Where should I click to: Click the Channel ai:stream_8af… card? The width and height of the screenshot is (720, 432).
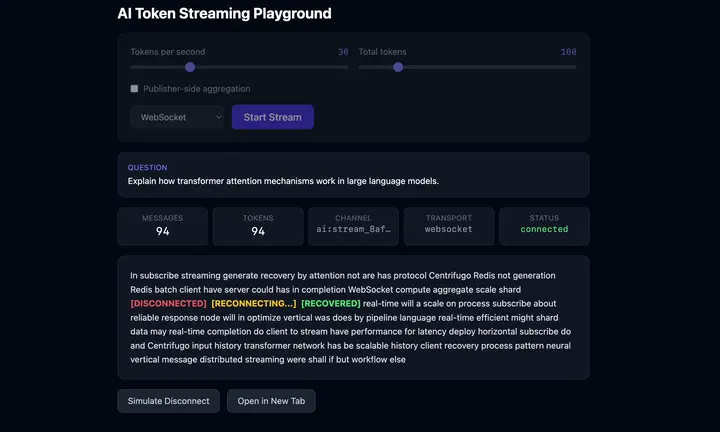coord(354,226)
